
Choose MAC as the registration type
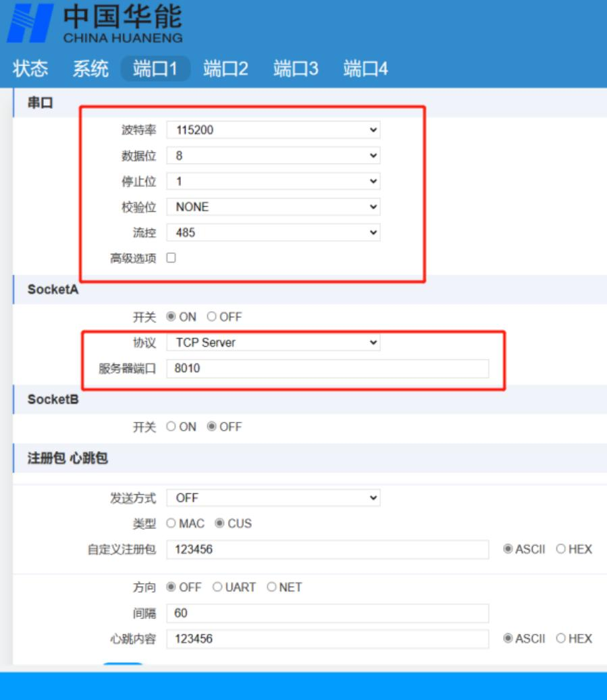point(171,524)
